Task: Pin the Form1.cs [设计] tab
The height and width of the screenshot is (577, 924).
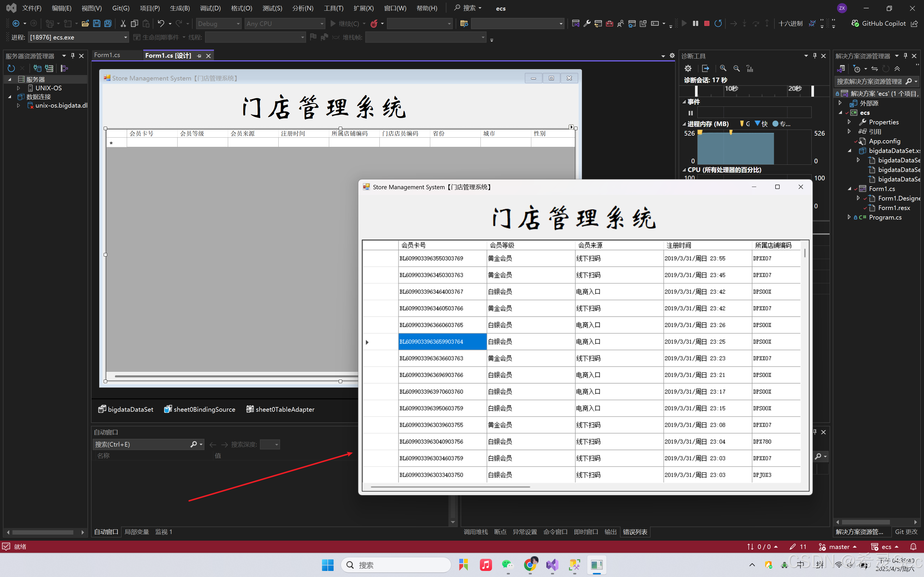Action: pyautogui.click(x=199, y=56)
